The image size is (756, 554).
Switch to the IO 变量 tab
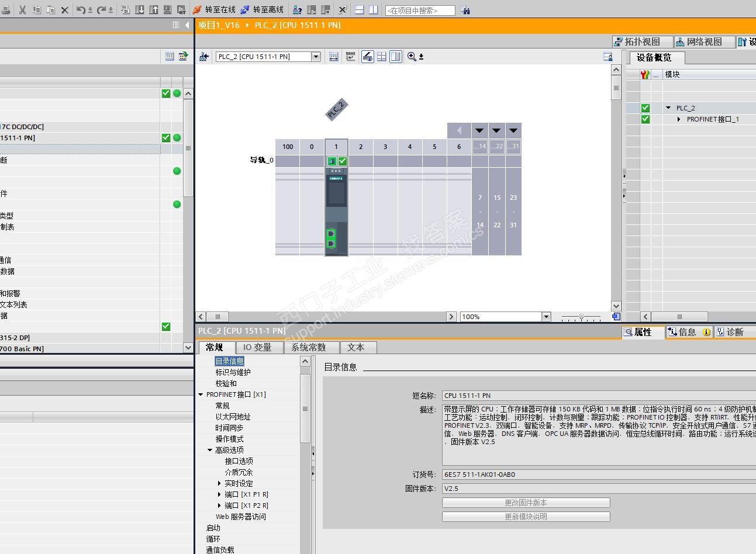[x=257, y=347]
